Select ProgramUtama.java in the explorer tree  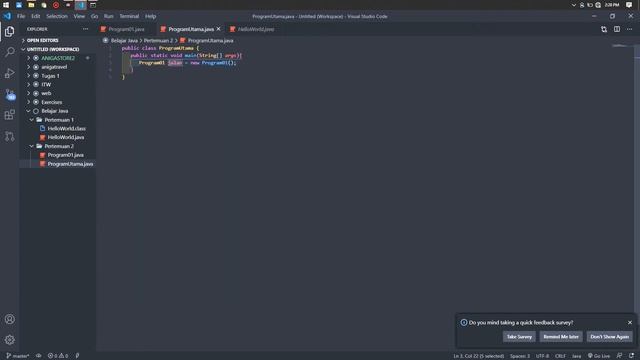pos(70,164)
